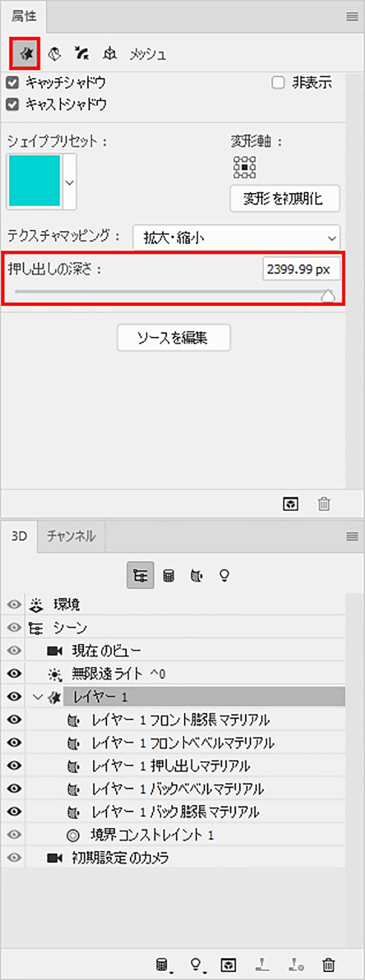365x980 pixels.
Task: Click the Coordinates icon in properties panel
Action: (x=109, y=53)
